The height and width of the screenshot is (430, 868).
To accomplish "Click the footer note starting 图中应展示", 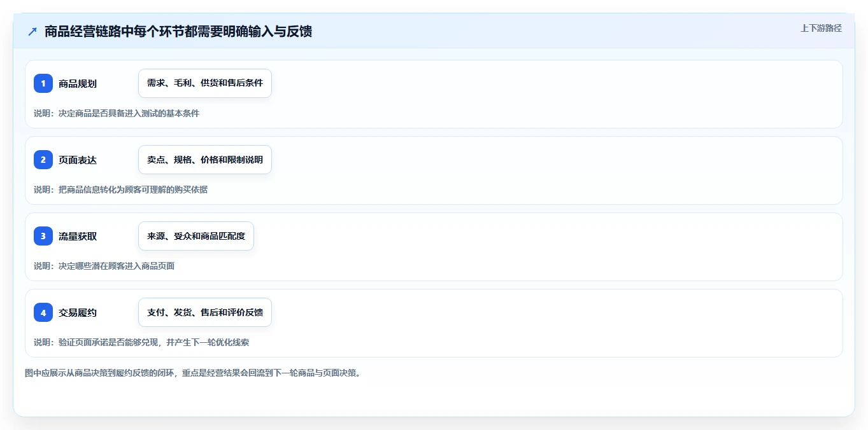I will pos(193,373).
